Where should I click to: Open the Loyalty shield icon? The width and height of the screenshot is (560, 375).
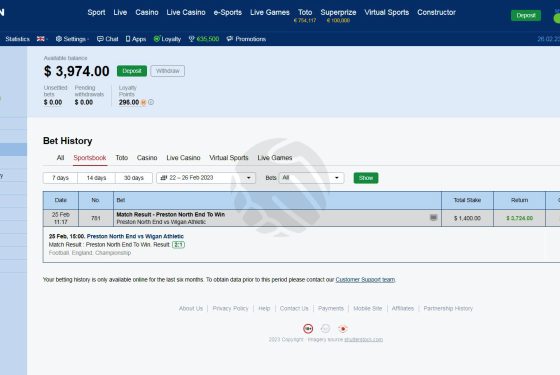(156, 39)
